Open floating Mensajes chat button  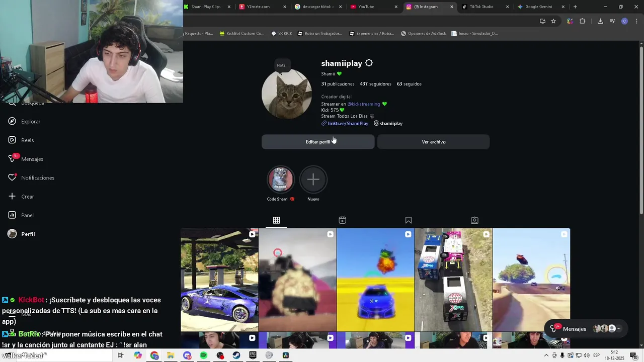[x=586, y=329]
